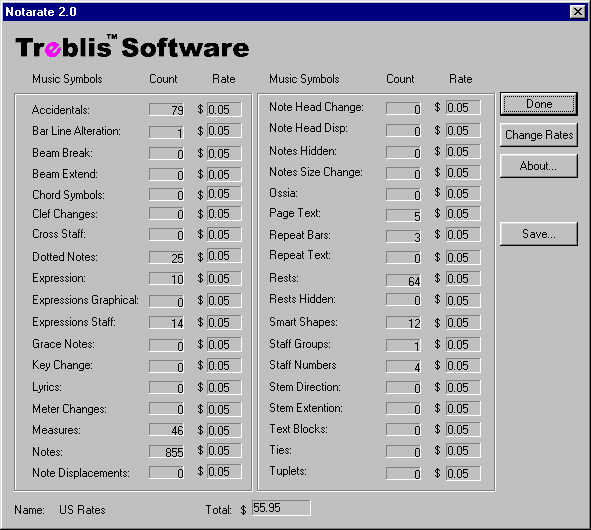Open the About... dialog
This screenshot has width=591, height=530.
[x=539, y=165]
